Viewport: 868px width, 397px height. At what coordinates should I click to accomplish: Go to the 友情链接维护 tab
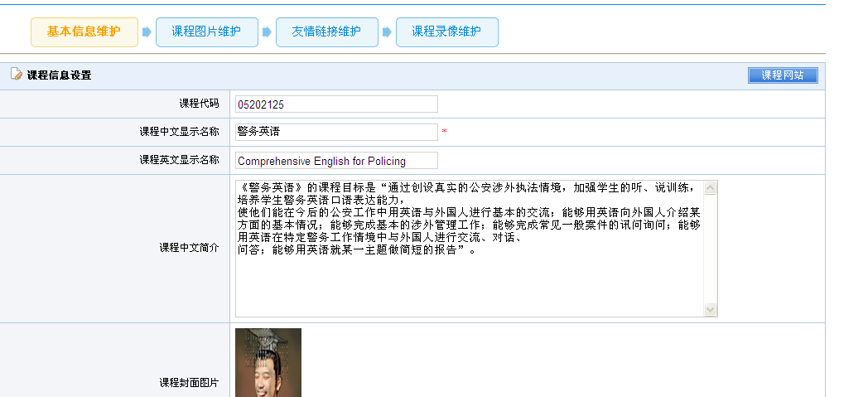click(x=326, y=32)
